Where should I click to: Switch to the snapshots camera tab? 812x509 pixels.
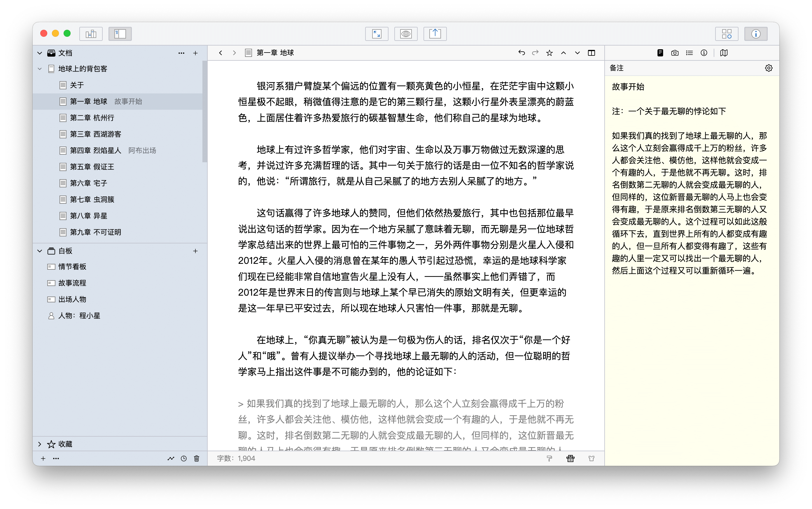tap(675, 53)
